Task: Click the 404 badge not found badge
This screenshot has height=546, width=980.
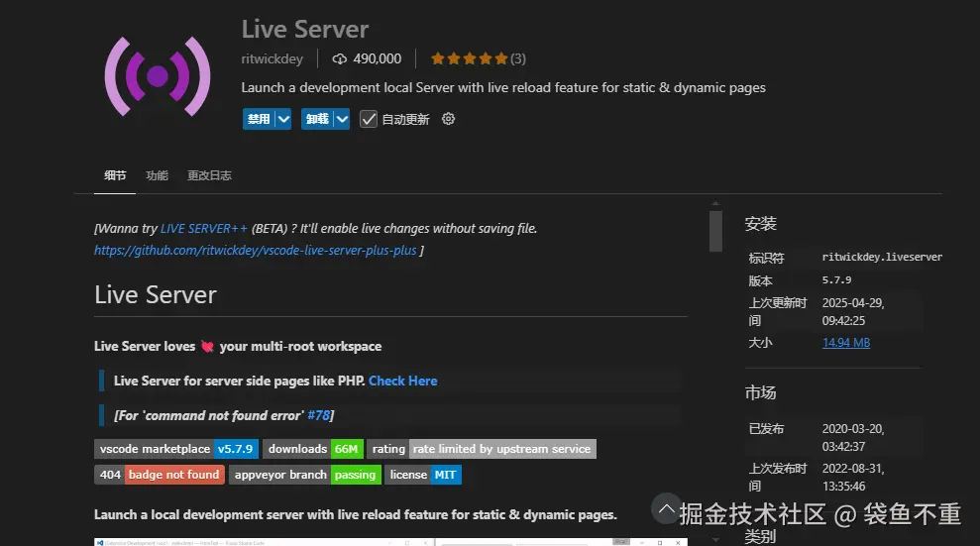Action: click(x=160, y=475)
